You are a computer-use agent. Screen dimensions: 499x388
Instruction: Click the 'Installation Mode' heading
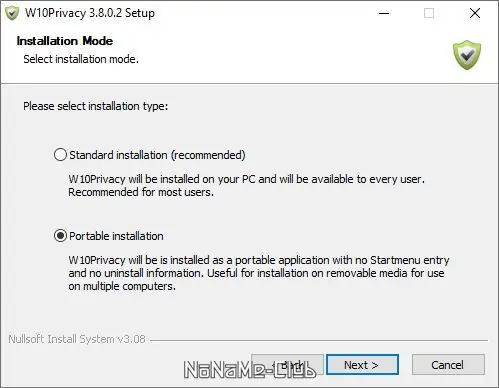pos(65,41)
